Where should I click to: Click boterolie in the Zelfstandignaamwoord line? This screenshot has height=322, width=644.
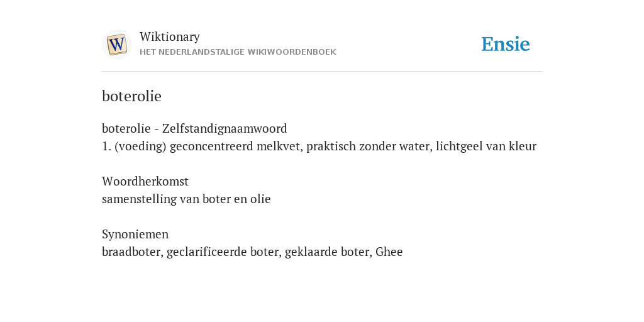(126, 128)
